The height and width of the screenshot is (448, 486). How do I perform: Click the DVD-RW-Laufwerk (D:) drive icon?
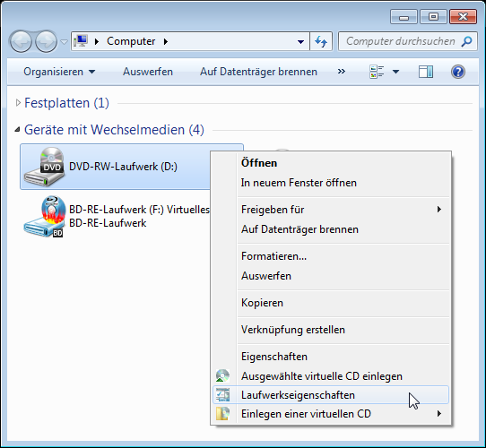tap(44, 167)
